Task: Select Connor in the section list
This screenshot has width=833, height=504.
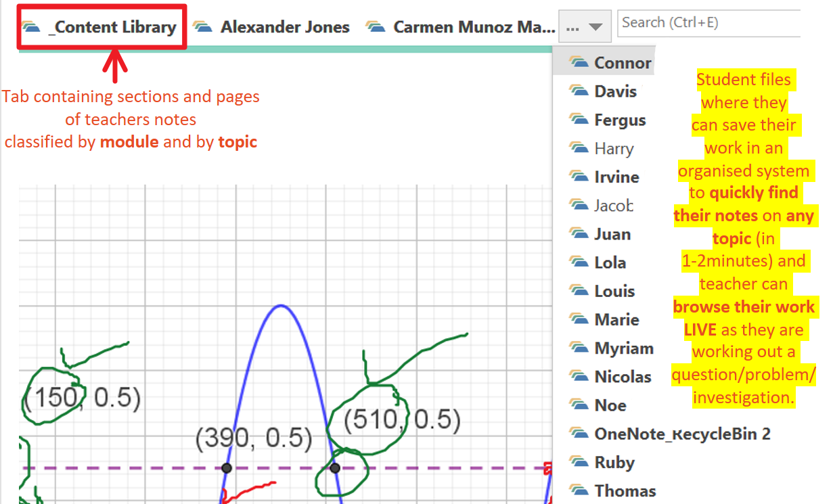Action: coord(604,62)
